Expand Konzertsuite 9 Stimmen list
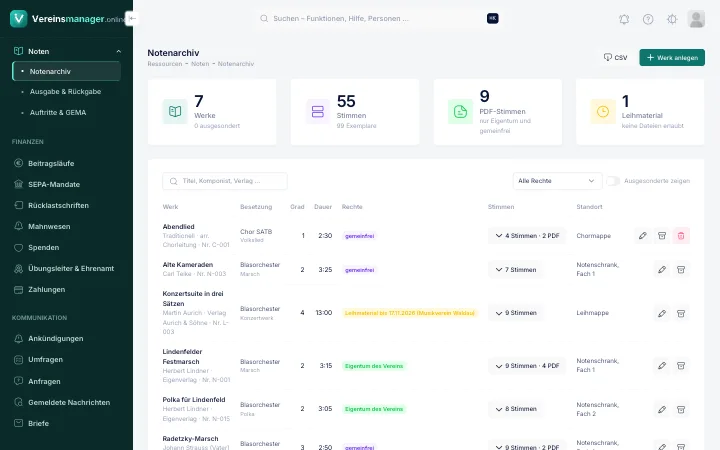Screen dimensions: 720x450 point(516,313)
